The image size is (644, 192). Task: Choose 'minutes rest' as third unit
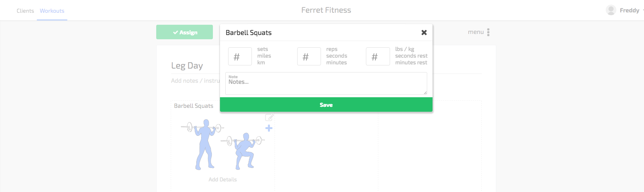pyautogui.click(x=411, y=63)
